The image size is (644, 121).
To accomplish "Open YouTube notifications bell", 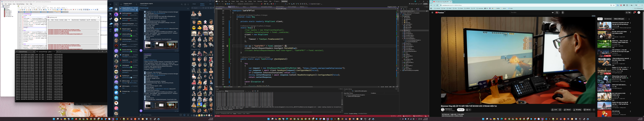I will tap(634, 13).
